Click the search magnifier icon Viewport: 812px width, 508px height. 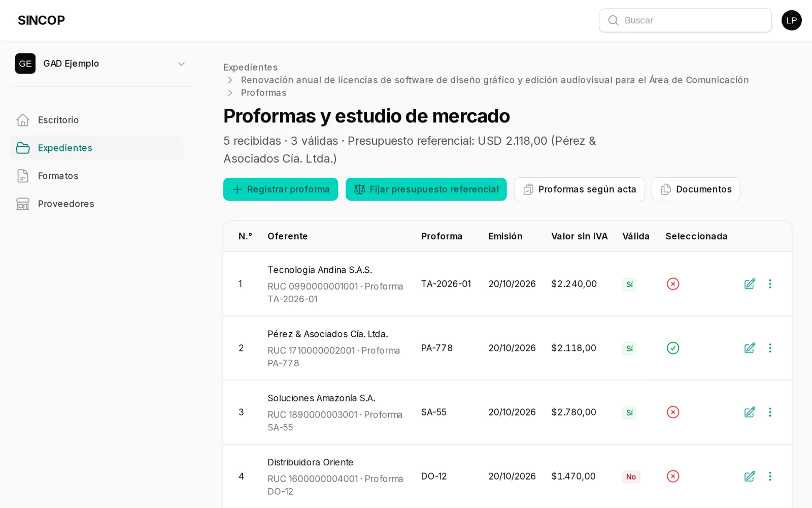613,20
